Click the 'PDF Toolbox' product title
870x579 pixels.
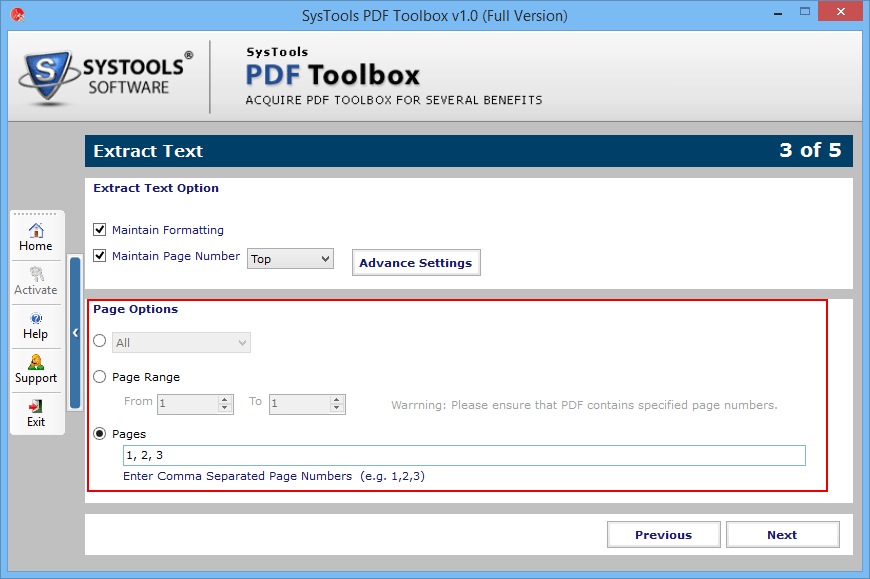click(x=333, y=75)
